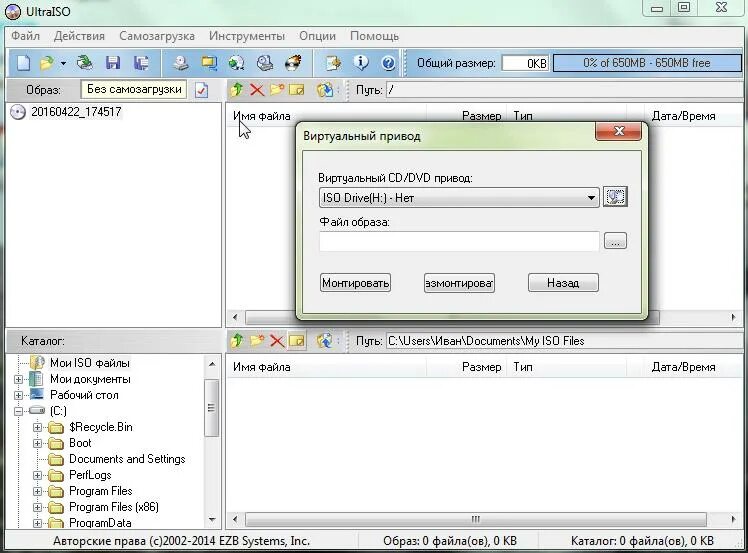
Task: Click the Save As toolbar icon
Action: [x=141, y=63]
